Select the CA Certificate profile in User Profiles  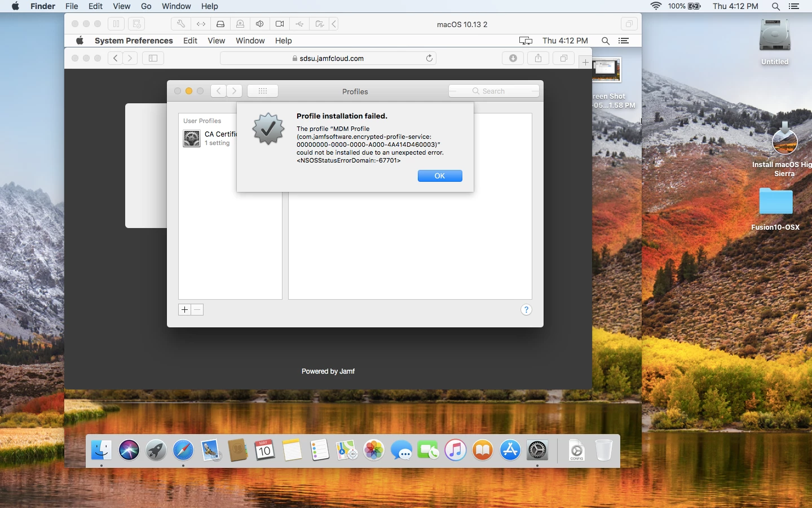[230, 138]
